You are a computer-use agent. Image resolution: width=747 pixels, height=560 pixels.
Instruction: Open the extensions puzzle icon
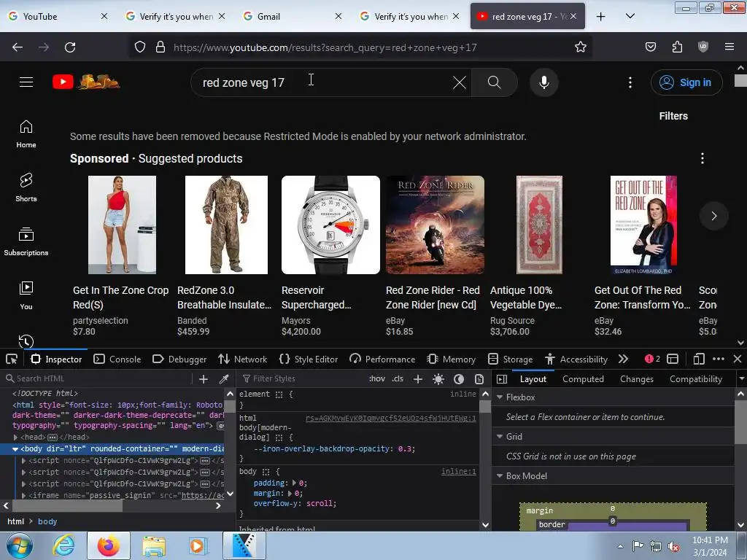pos(677,47)
